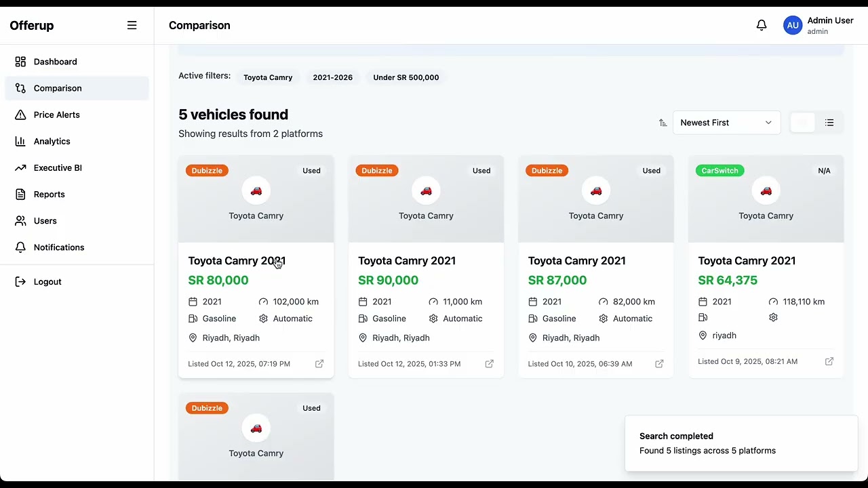Collapse sidebar with hamburger menu icon

[132, 25]
